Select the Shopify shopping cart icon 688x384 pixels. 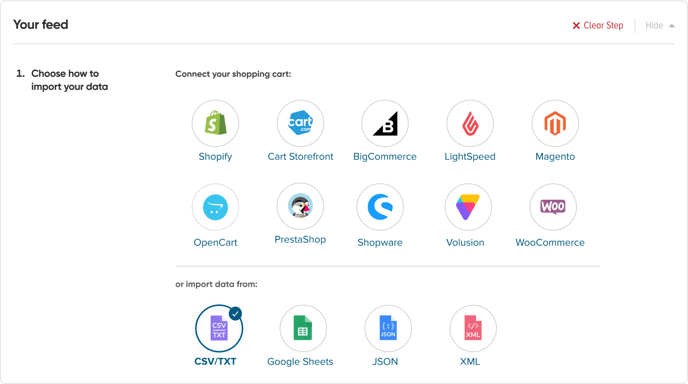(215, 123)
